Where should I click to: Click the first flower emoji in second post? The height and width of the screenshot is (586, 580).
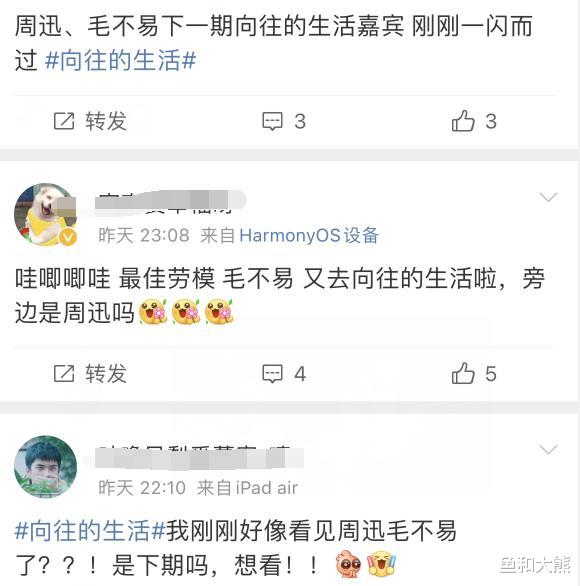(153, 311)
